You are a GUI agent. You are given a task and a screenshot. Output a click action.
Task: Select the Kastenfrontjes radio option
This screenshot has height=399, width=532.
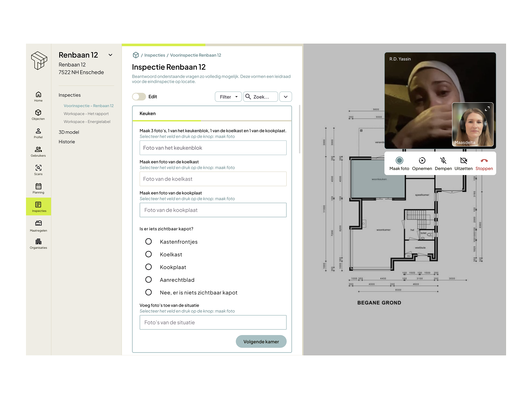click(x=149, y=242)
